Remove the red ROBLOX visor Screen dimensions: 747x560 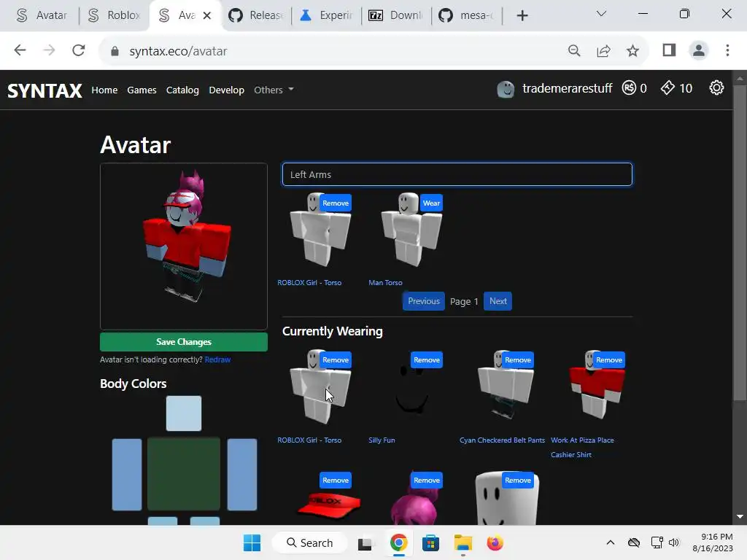pos(336,480)
